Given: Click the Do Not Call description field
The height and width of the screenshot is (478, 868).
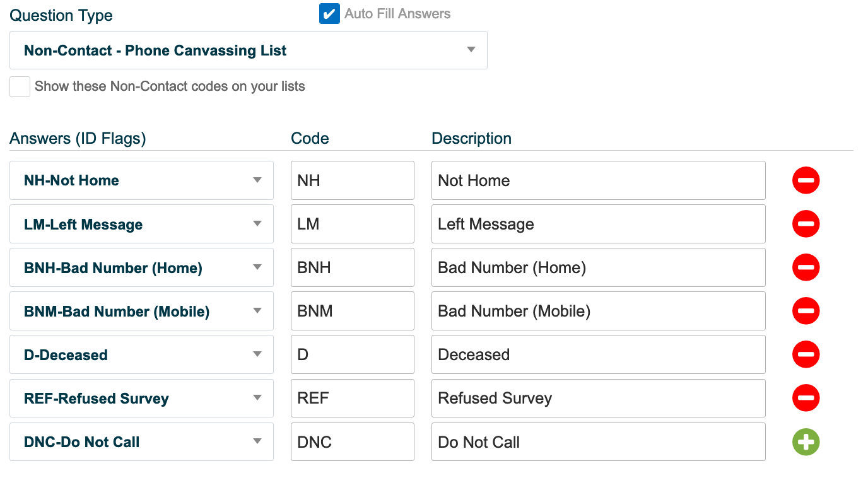Looking at the screenshot, I should click(x=599, y=442).
